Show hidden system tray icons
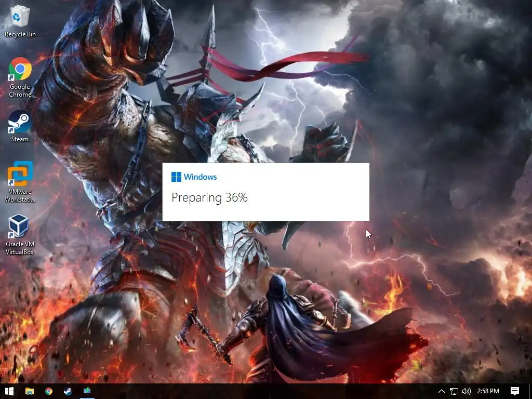532x399 pixels. 442,391
